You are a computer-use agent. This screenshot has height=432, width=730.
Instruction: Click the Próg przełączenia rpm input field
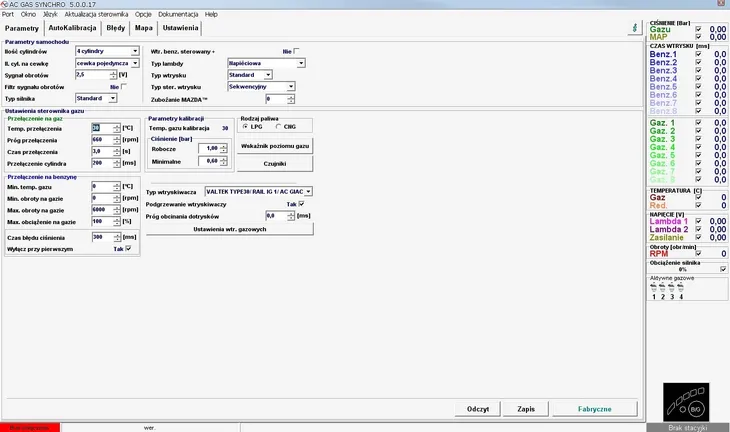point(102,140)
